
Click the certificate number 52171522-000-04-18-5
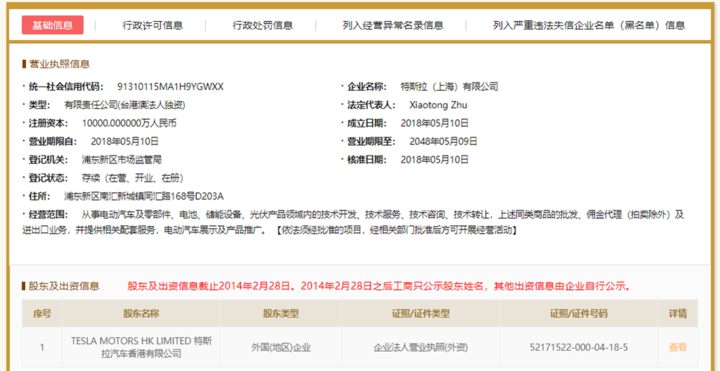[579, 347]
